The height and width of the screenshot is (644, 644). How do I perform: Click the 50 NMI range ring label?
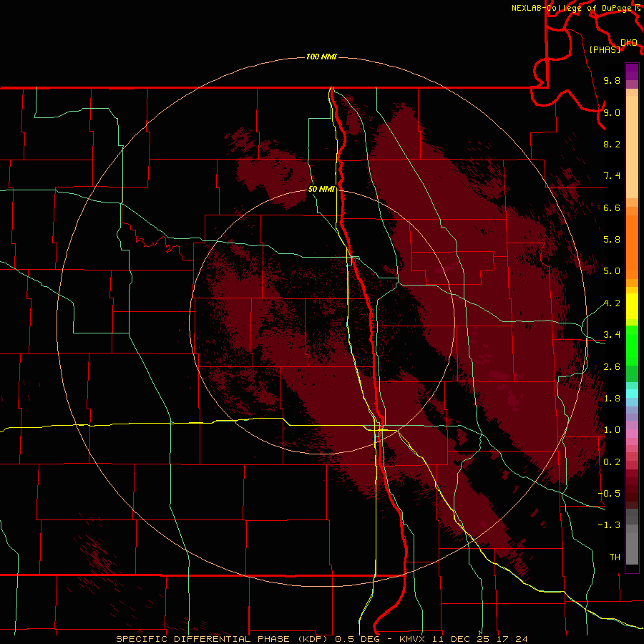click(x=321, y=189)
